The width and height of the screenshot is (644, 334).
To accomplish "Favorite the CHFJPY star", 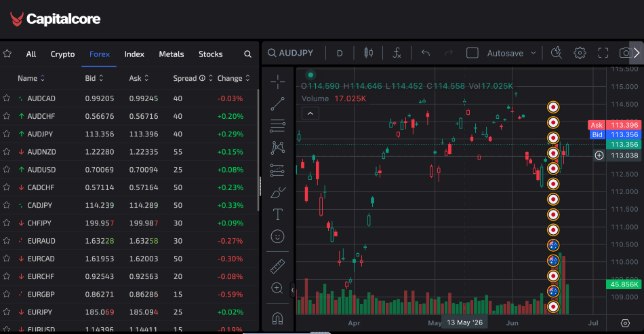I will [x=6, y=223].
